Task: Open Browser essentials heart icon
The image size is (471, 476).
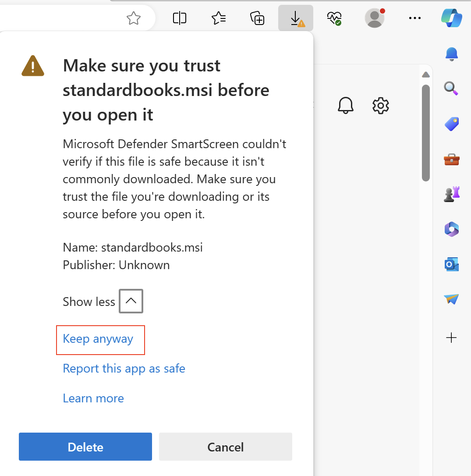Action: [x=334, y=18]
